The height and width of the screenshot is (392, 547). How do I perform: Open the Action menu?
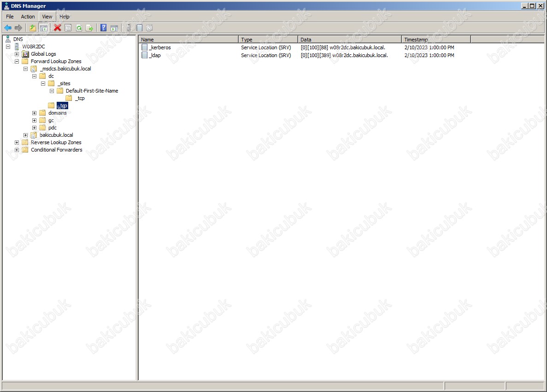pyautogui.click(x=28, y=17)
